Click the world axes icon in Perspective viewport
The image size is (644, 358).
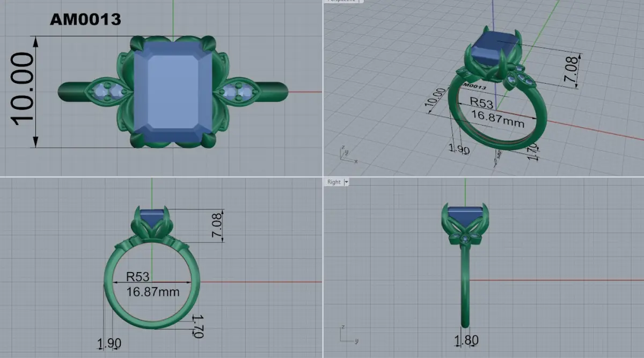pyautogui.click(x=348, y=154)
